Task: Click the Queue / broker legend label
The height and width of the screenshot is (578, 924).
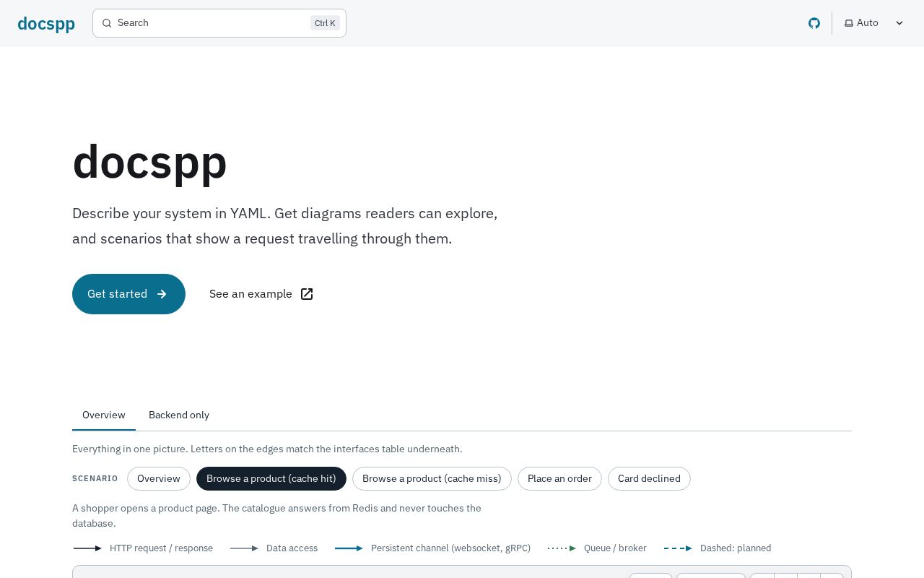Action: pyautogui.click(x=615, y=548)
